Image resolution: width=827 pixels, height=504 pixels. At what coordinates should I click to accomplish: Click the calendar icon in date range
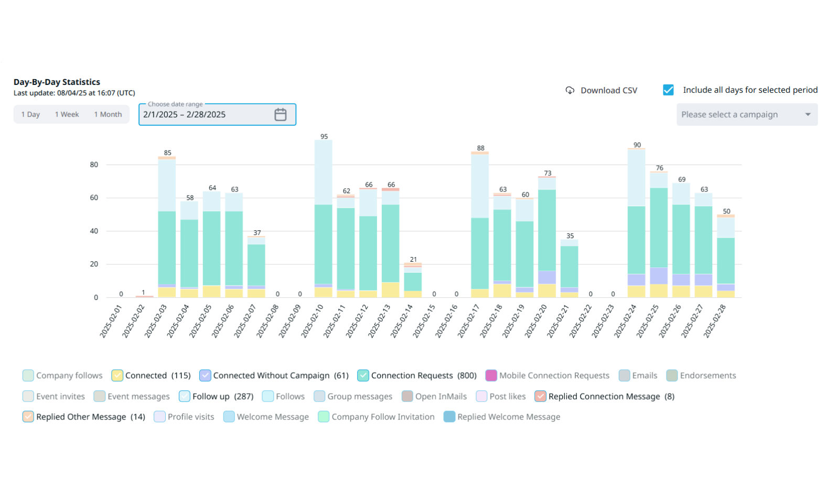pyautogui.click(x=280, y=114)
